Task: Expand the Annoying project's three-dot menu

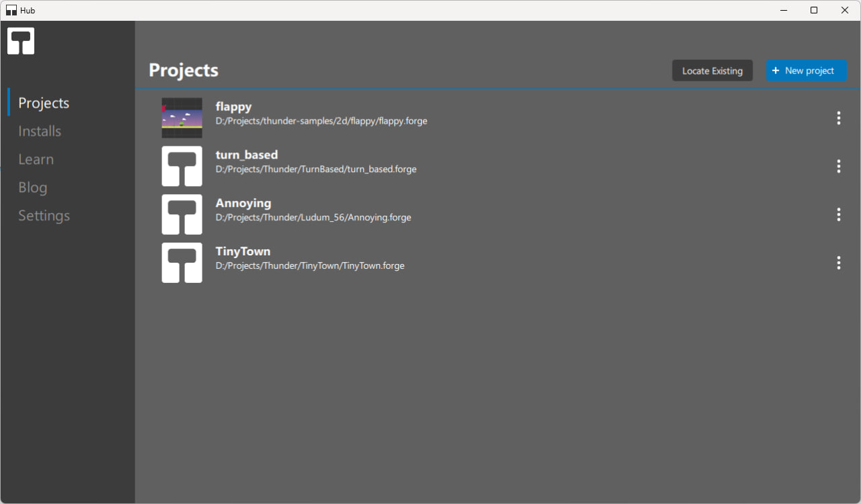Action: coord(838,214)
